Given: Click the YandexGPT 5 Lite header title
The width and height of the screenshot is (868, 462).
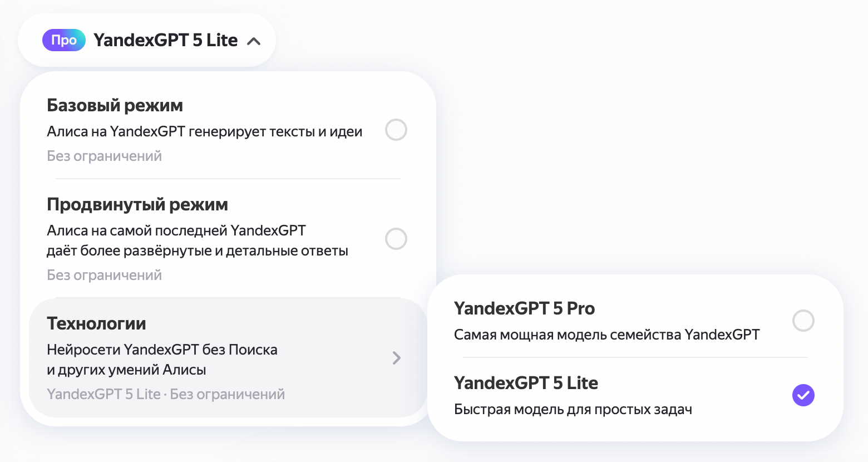Looking at the screenshot, I should click(165, 40).
